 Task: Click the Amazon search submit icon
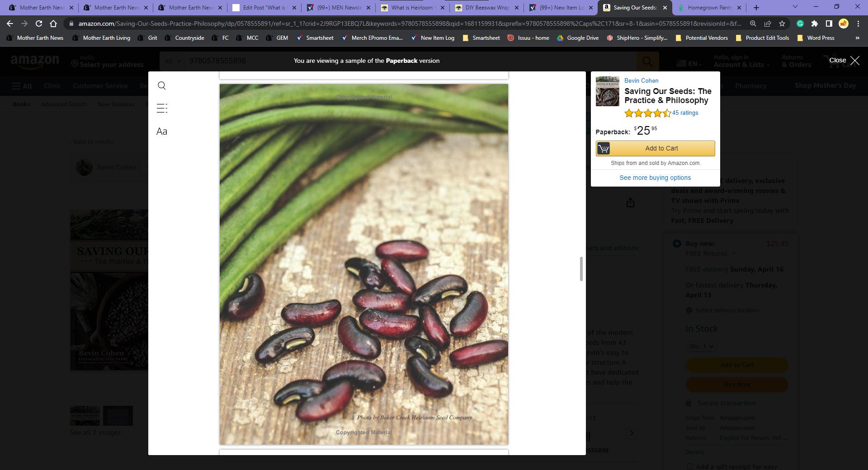pyautogui.click(x=647, y=61)
